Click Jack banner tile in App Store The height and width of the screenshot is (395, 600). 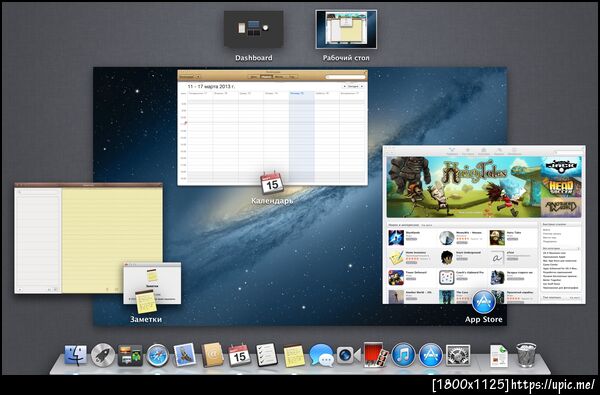(561, 166)
